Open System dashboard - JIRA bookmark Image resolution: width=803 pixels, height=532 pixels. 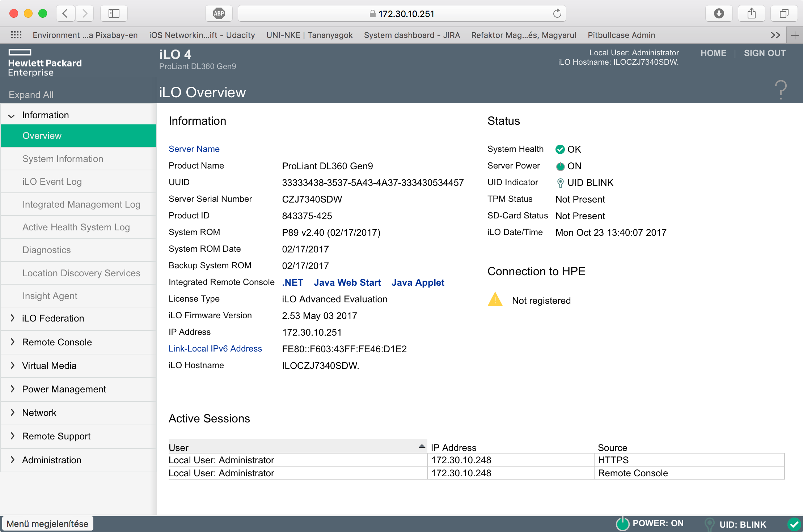click(412, 35)
